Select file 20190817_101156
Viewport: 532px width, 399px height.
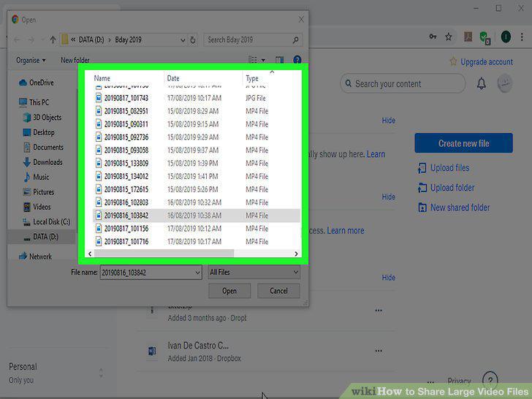(196, 229)
